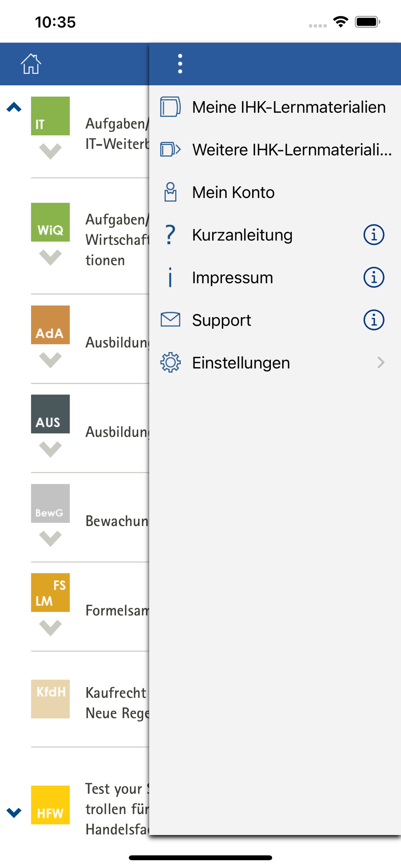Click the Support envelope icon
This screenshot has width=401, height=868.
(x=171, y=320)
